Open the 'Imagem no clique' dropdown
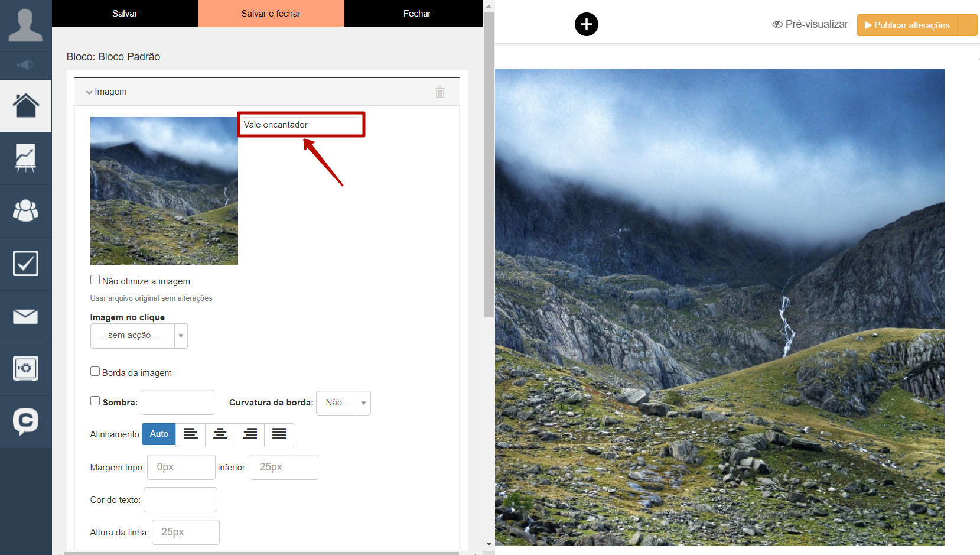Viewport: 980px width, 555px height. [x=139, y=336]
